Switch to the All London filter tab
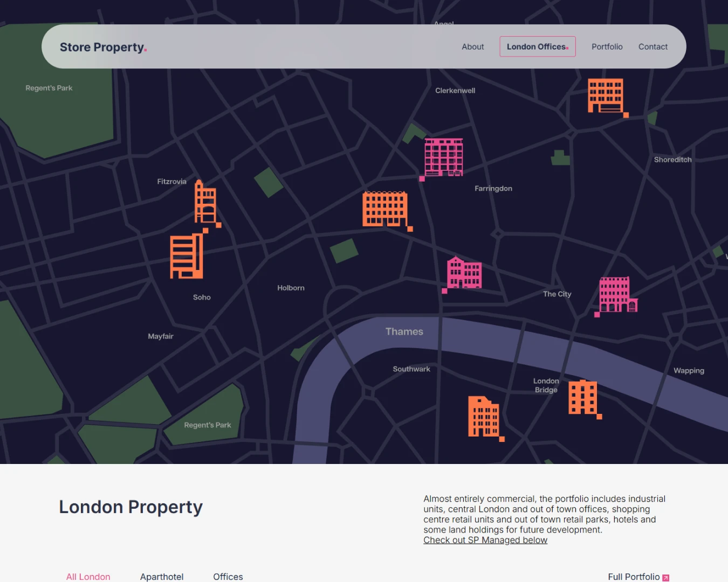 (x=88, y=577)
